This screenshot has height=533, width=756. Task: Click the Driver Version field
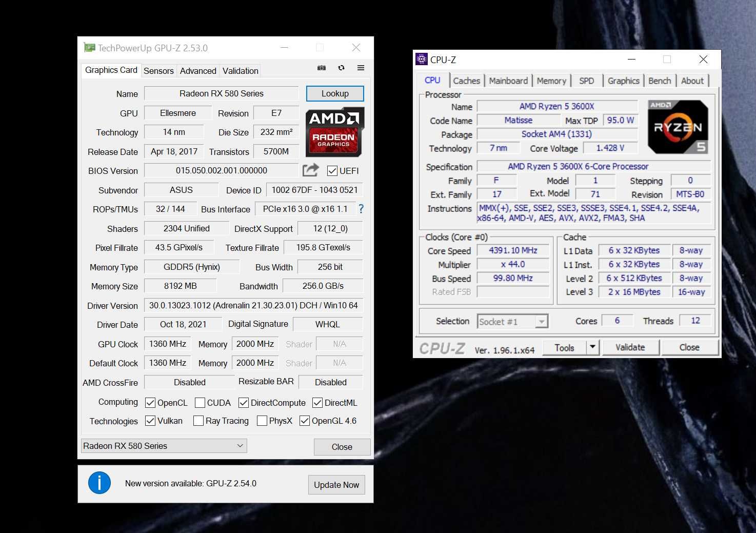[x=253, y=305]
